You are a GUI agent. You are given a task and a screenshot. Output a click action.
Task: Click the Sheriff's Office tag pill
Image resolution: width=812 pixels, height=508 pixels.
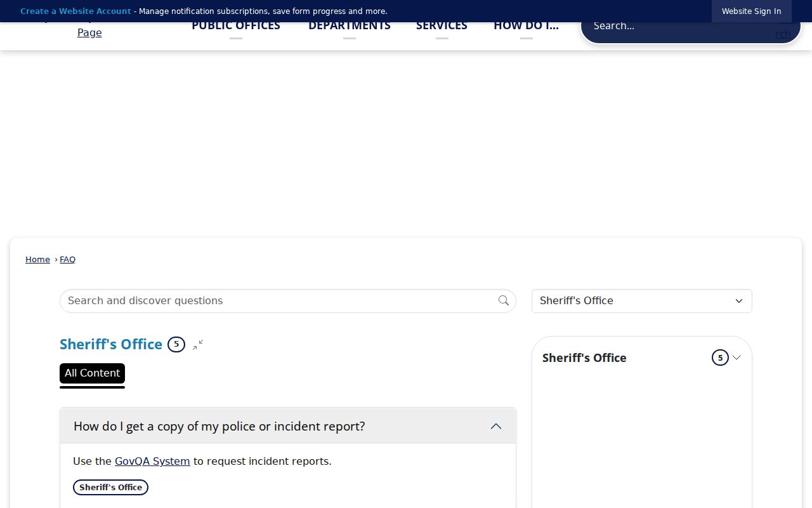110,488
